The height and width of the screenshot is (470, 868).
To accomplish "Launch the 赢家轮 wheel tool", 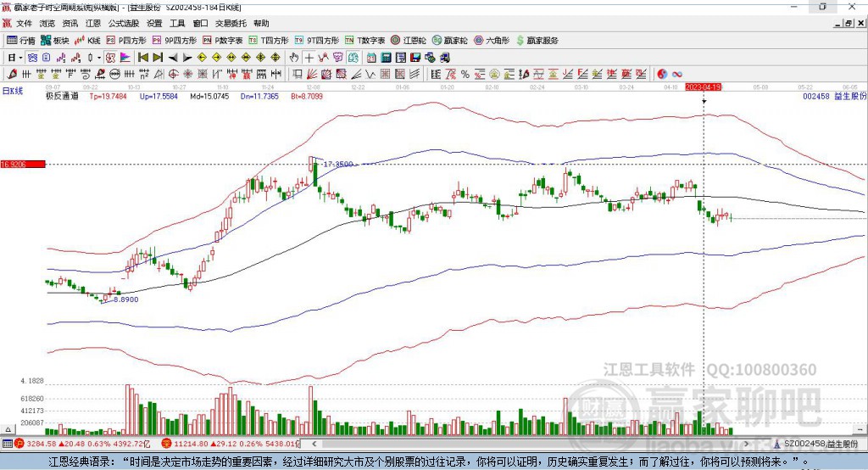I will click(x=450, y=41).
